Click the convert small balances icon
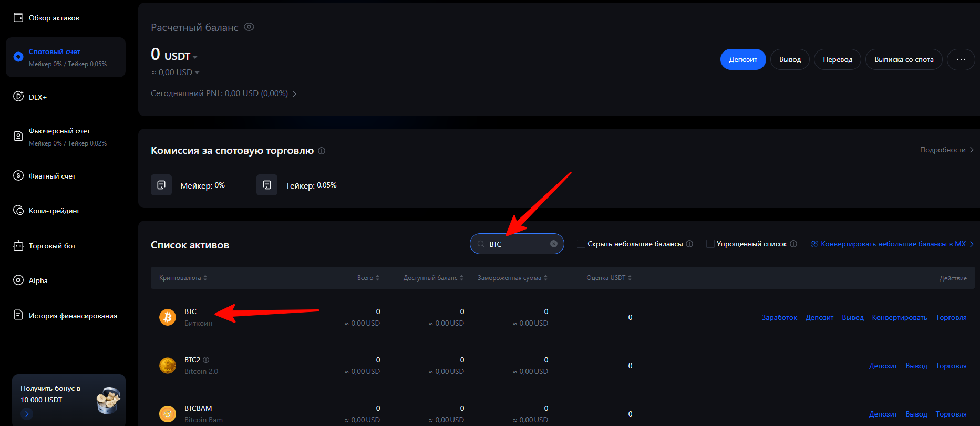The width and height of the screenshot is (980, 426). pyautogui.click(x=814, y=244)
